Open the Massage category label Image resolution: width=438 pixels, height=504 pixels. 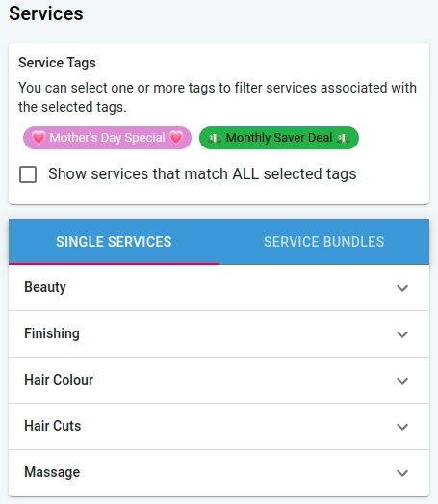coord(52,472)
